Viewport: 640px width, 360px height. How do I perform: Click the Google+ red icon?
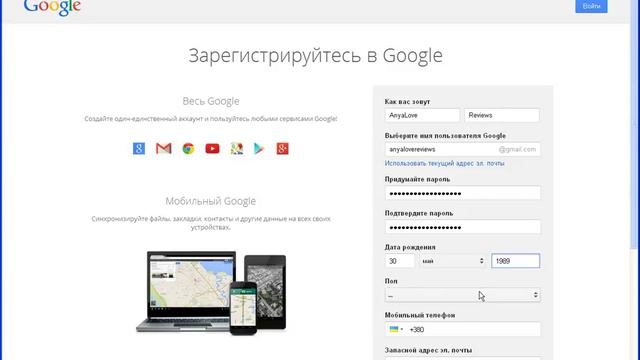[x=282, y=149]
